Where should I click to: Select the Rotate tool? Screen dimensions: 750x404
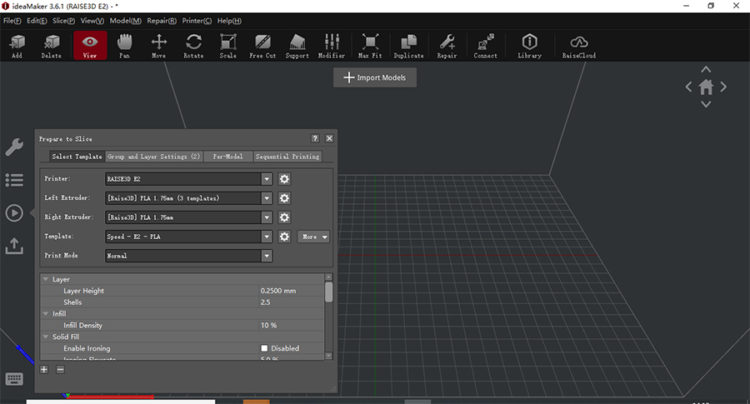pyautogui.click(x=193, y=46)
